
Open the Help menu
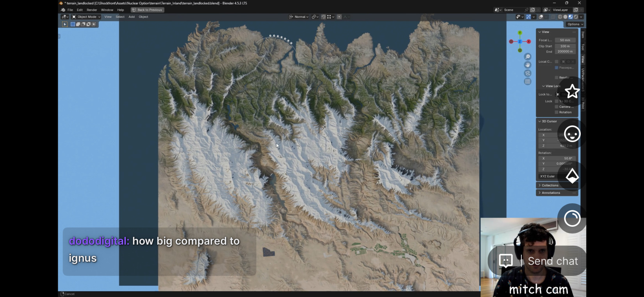point(121,10)
